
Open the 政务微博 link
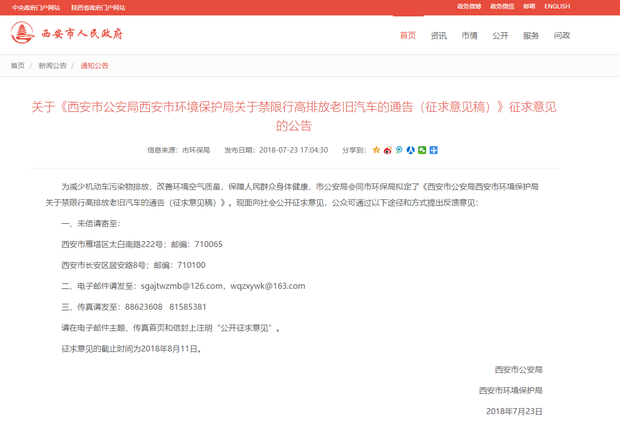click(469, 6)
